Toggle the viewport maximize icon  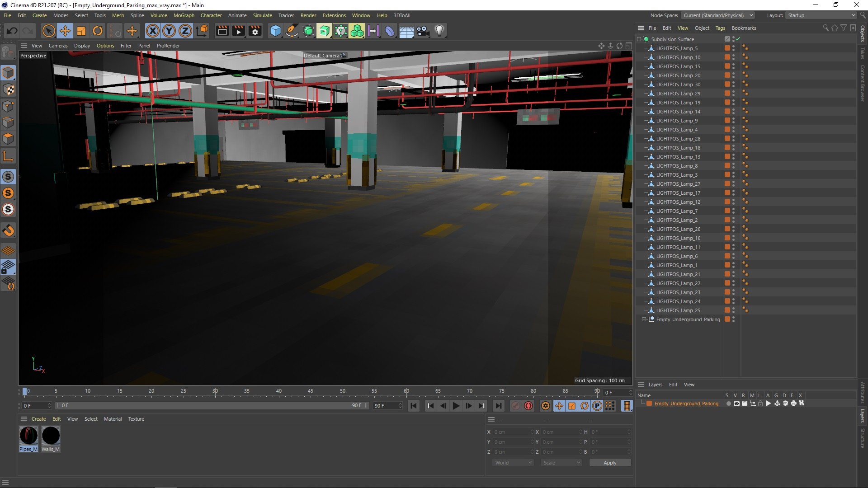pos(628,46)
